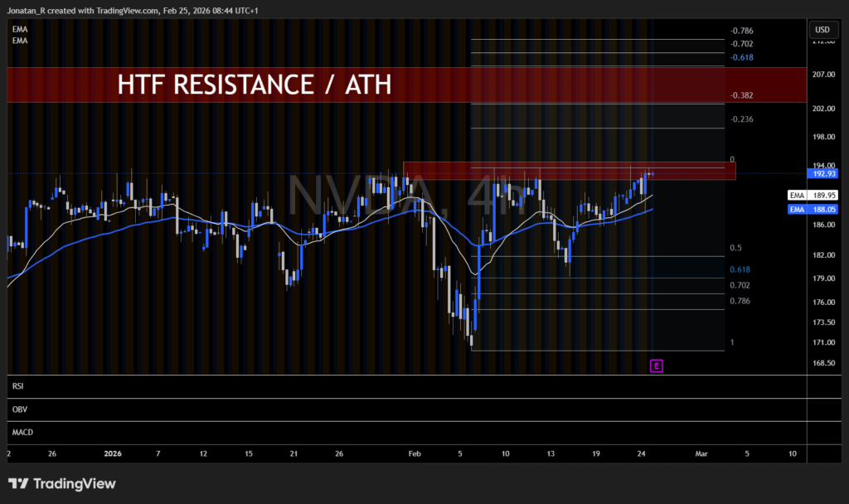The height and width of the screenshot is (504, 849).
Task: Expand the RSI indicator pane
Action: pyautogui.click(x=17, y=386)
